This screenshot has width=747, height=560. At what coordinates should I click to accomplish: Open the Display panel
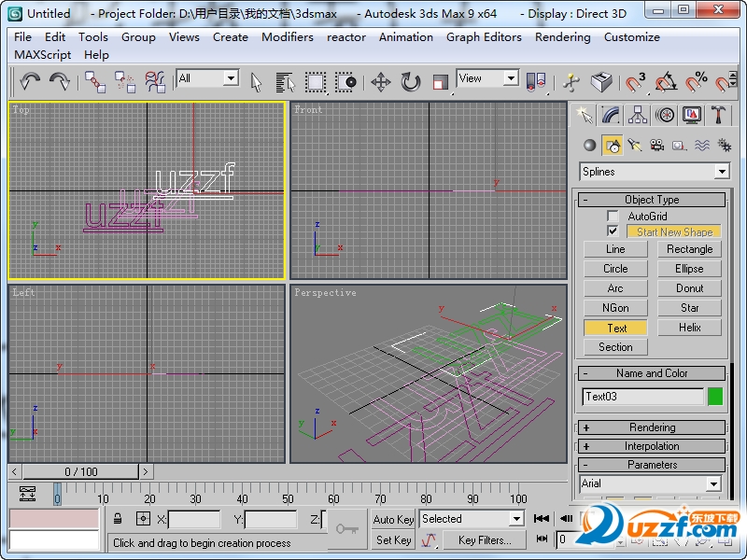[691, 114]
